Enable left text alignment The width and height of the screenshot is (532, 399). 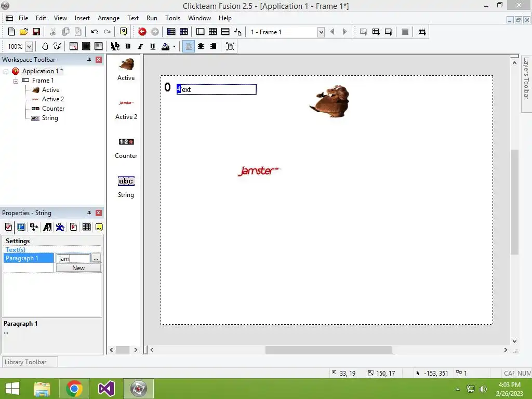(x=189, y=46)
